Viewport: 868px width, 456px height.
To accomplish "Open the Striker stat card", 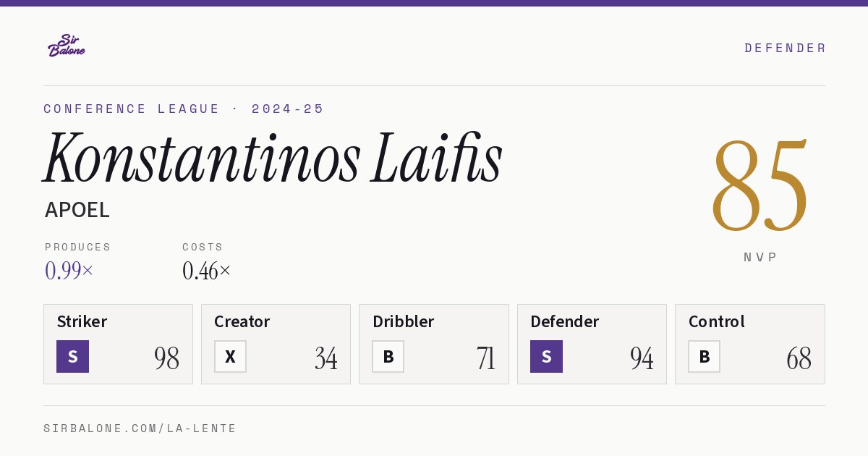I will [118, 344].
